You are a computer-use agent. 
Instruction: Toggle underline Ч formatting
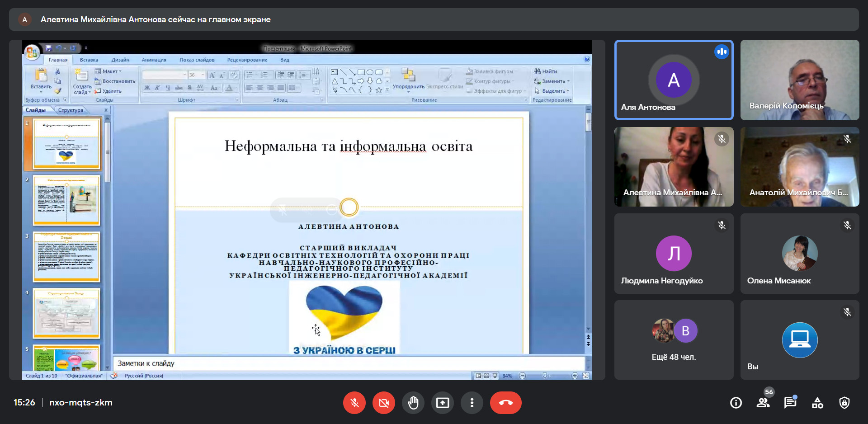coord(168,88)
